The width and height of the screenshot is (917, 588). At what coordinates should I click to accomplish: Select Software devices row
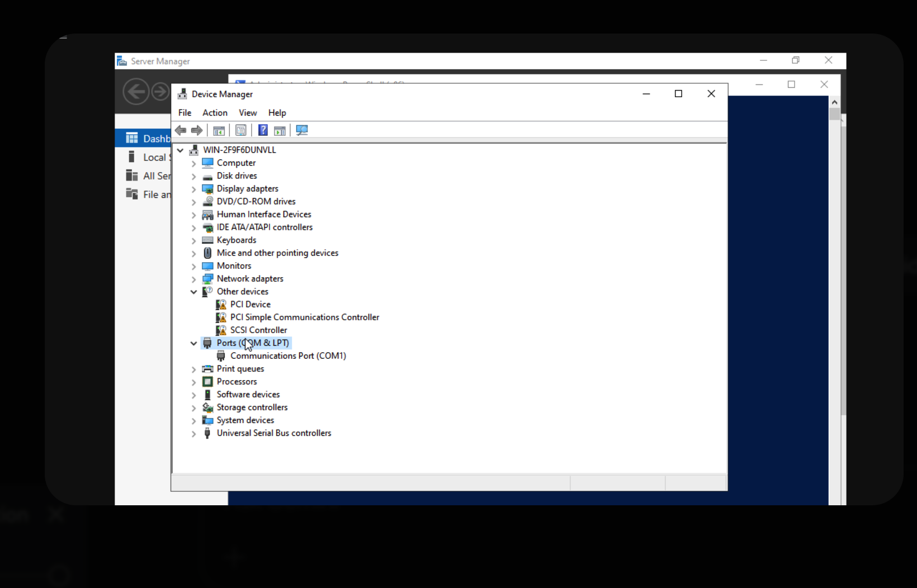248,395
